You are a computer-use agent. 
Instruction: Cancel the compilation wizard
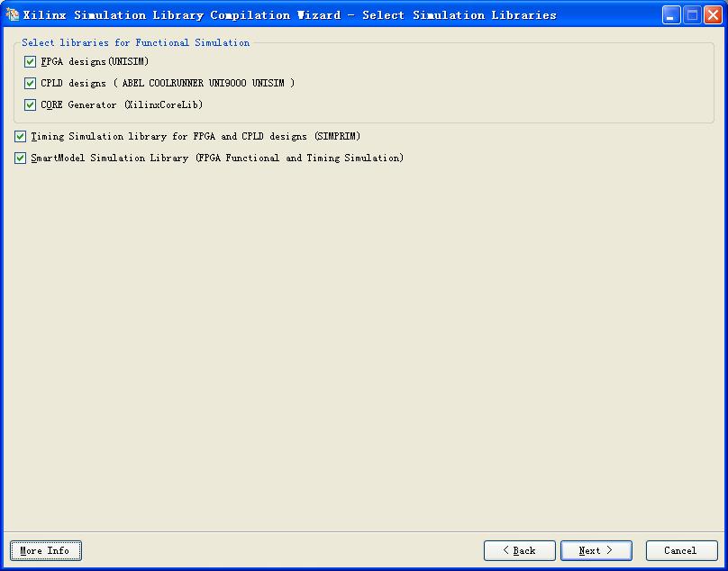pyautogui.click(x=681, y=550)
